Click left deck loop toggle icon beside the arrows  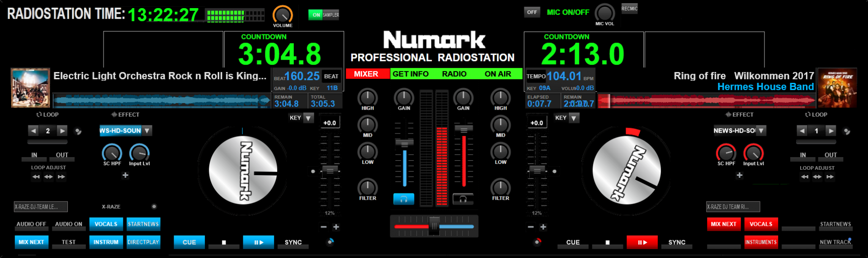point(78,131)
